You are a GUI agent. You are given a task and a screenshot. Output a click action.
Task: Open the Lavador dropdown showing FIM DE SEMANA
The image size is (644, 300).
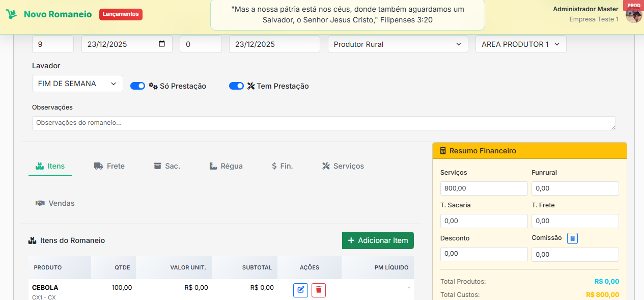77,83
